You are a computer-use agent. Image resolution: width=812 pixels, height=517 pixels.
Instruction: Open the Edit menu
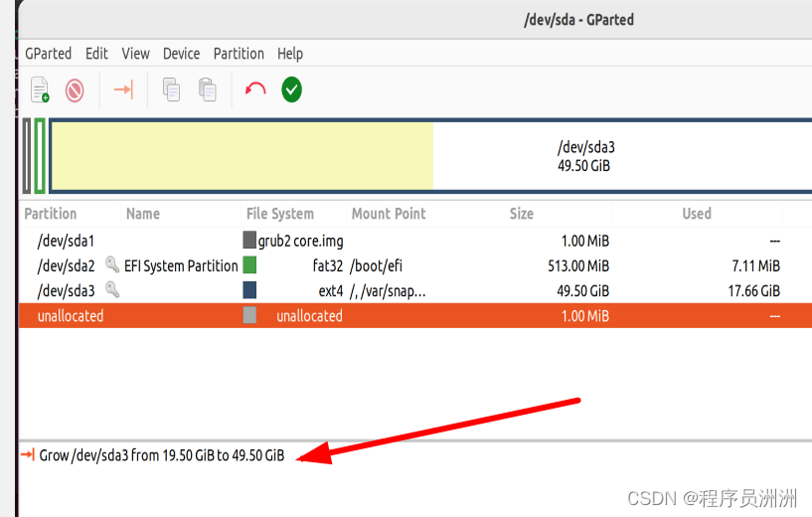tap(96, 54)
